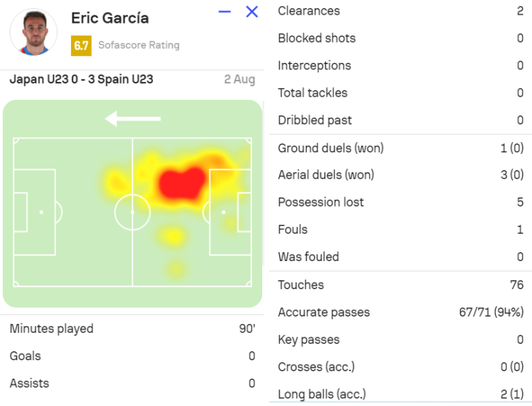Image resolution: width=532 pixels, height=406 pixels.
Task: Close the Eric García player panel
Action: [252, 12]
